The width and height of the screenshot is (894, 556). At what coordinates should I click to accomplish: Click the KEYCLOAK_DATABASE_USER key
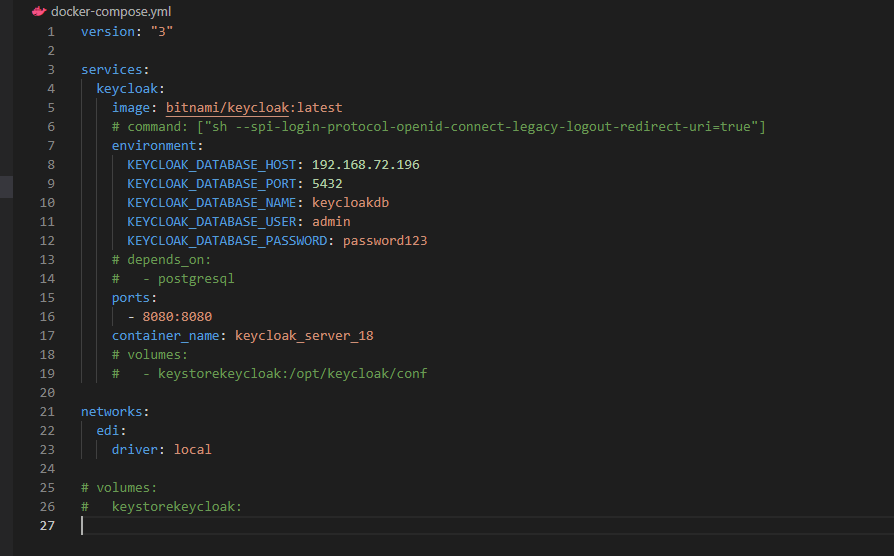click(x=212, y=221)
